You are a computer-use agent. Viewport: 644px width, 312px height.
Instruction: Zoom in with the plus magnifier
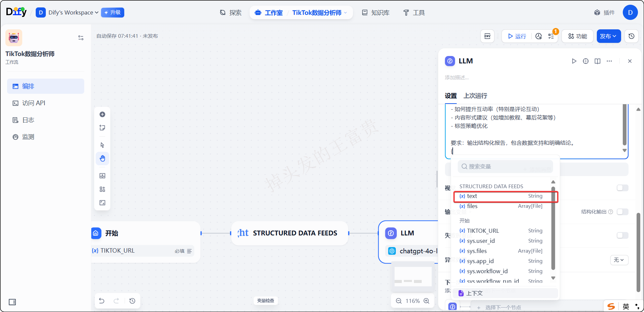[x=426, y=301]
